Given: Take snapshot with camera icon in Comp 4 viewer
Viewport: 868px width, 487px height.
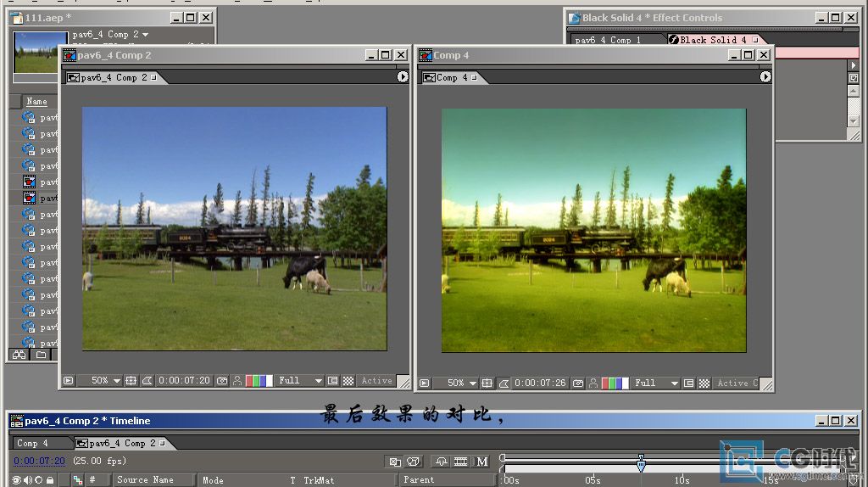Looking at the screenshot, I should tap(578, 383).
